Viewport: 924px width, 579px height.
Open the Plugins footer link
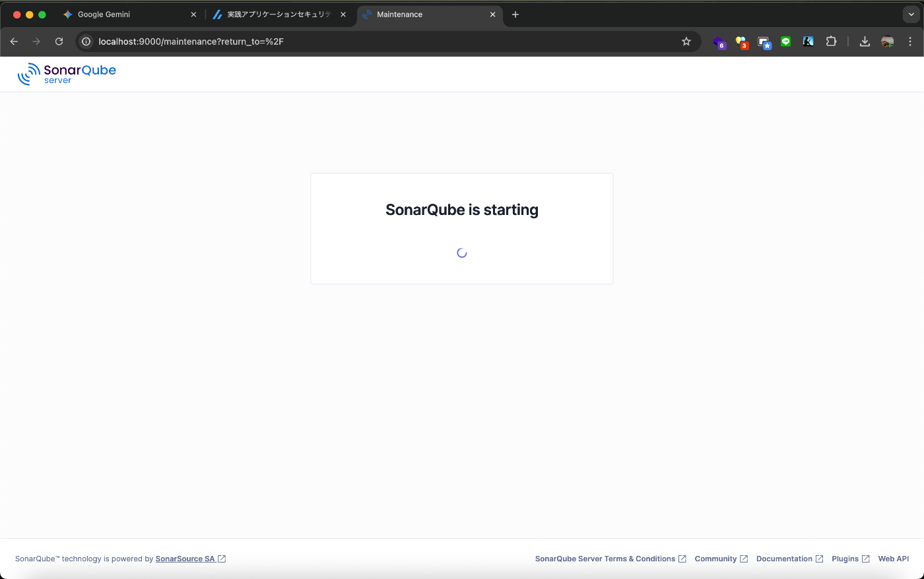[x=851, y=559]
